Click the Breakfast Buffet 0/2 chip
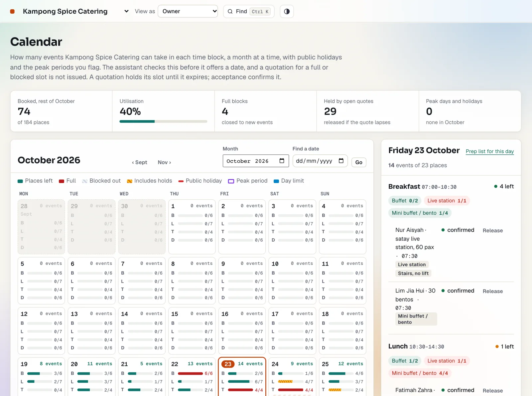 point(405,201)
